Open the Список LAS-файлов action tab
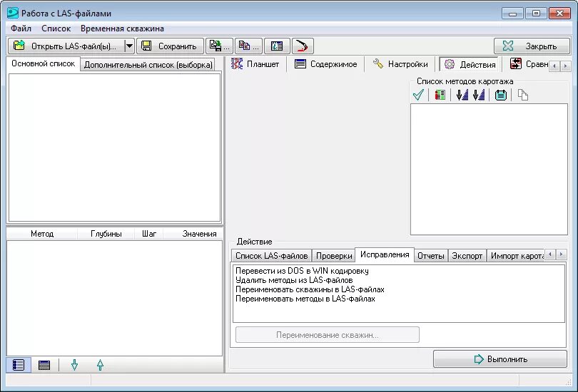The width and height of the screenshot is (578, 392). 272,255
